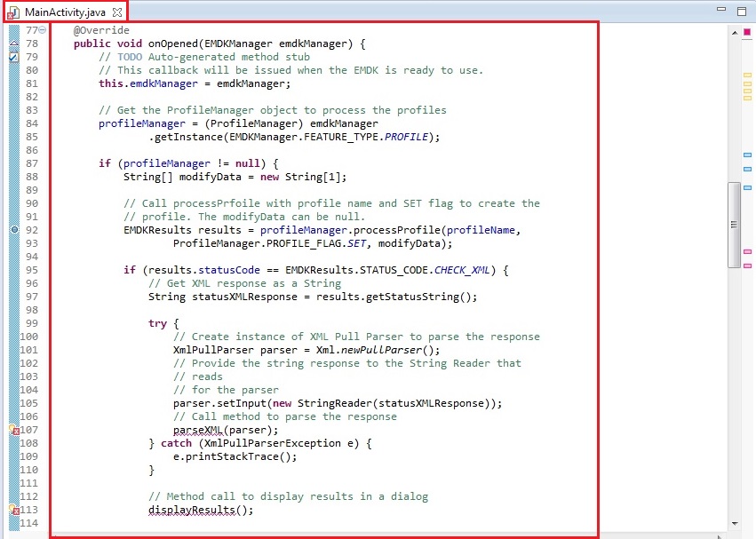The image size is (756, 539).
Task: Click the scroll down arrow of vertical scrollbar
Action: pos(734,524)
